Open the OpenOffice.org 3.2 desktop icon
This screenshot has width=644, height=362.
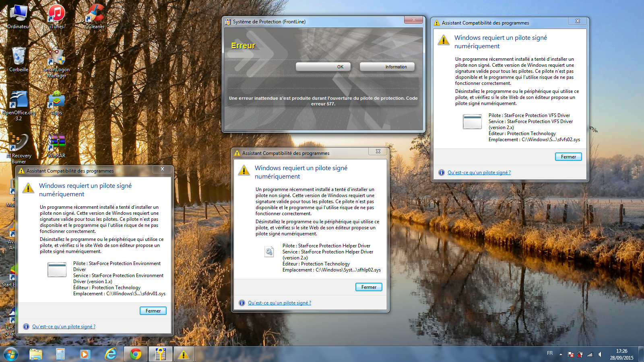click(19, 105)
